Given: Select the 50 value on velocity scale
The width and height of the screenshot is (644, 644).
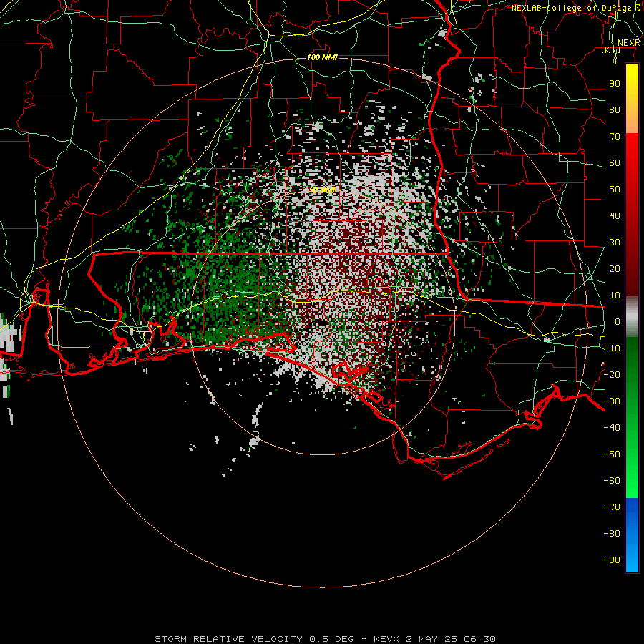Looking at the screenshot, I should [x=615, y=190].
